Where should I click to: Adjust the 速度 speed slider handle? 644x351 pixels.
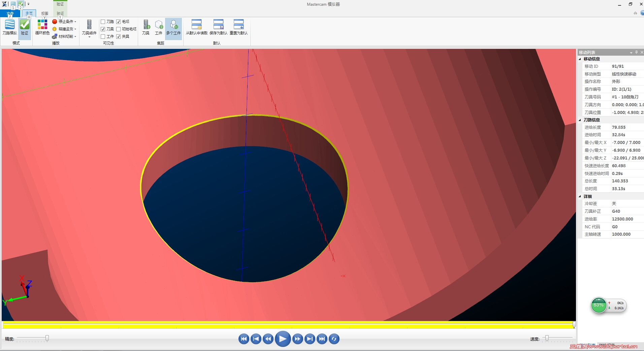point(547,338)
